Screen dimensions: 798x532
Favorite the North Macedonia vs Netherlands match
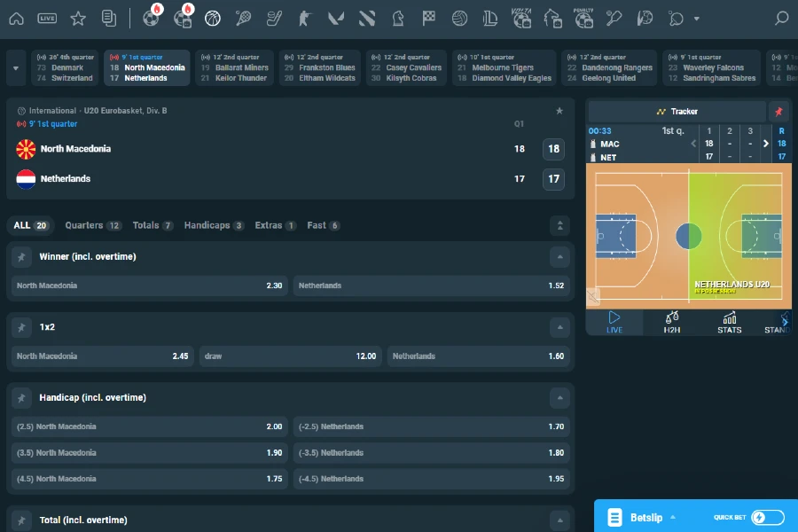559,112
